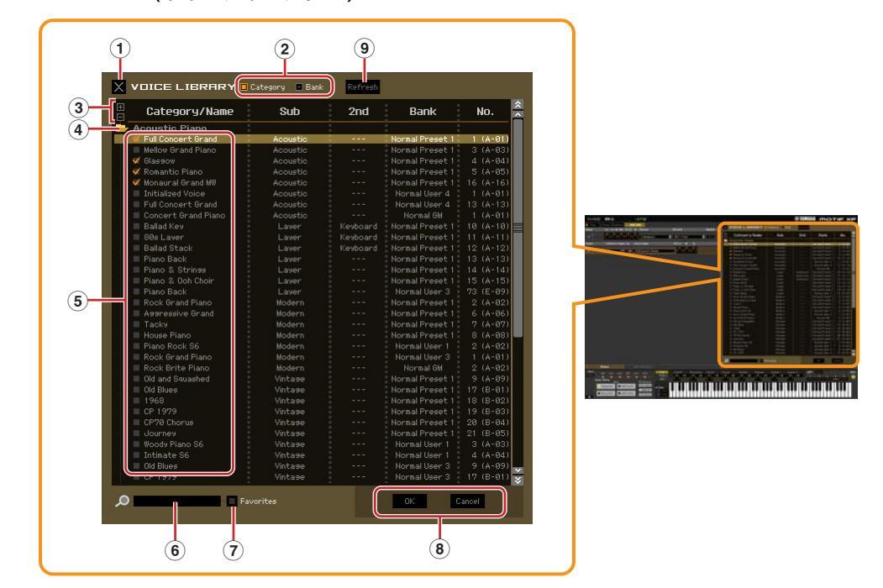Screen dimensions: 883x588
Task: Expand all categories with the plus button
Action: pyautogui.click(x=118, y=108)
